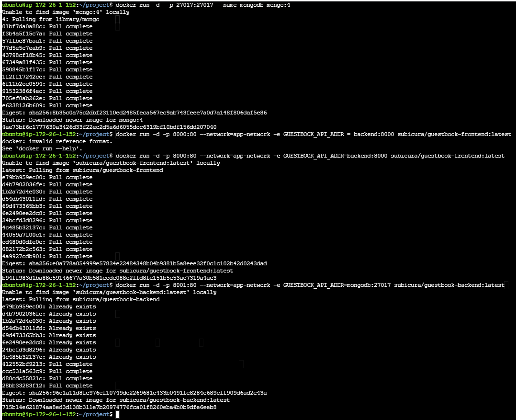The image size is (516, 420).
Task: Click layer 24bcfd3d8296 Already exists line
Action: [x=49, y=350]
